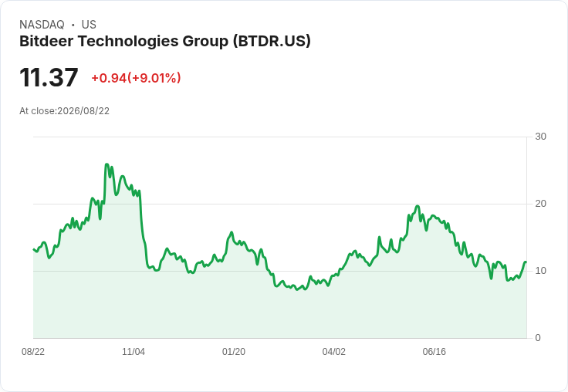Click the 0 y-axis price label
568x392 pixels.
click(538, 338)
